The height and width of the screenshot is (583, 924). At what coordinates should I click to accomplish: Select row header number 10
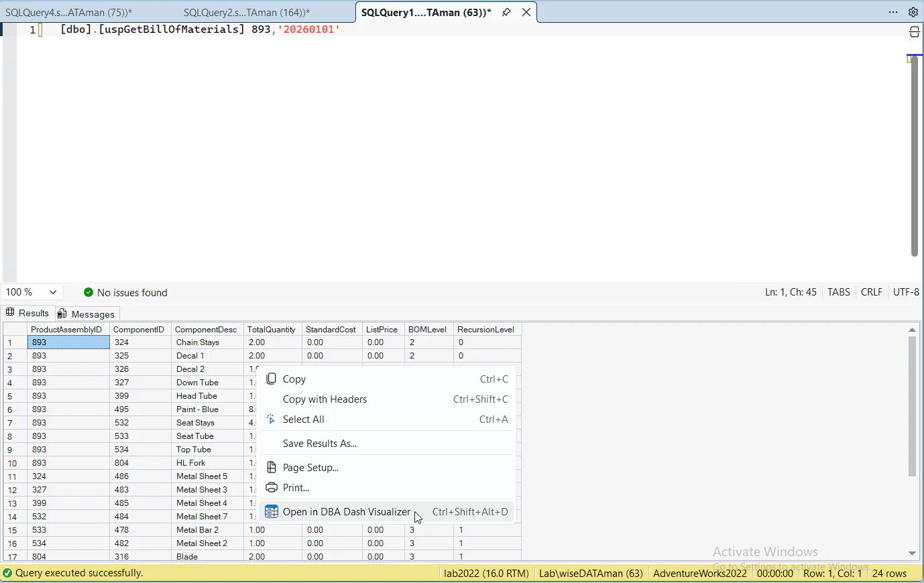[x=15, y=463]
